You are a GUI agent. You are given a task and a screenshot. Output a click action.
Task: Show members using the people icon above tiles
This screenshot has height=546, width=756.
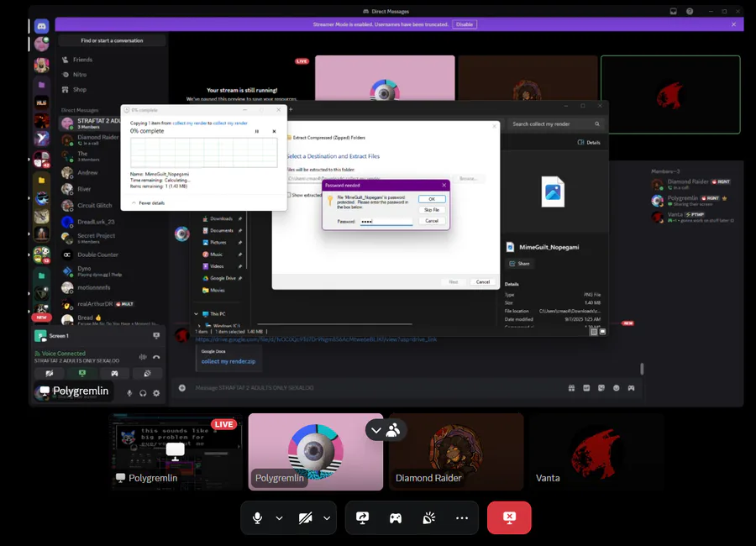[393, 430]
